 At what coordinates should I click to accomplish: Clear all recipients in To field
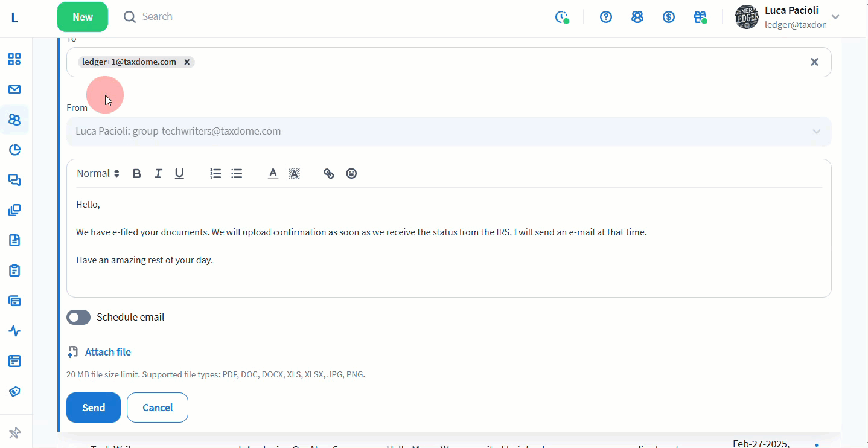pyautogui.click(x=814, y=62)
